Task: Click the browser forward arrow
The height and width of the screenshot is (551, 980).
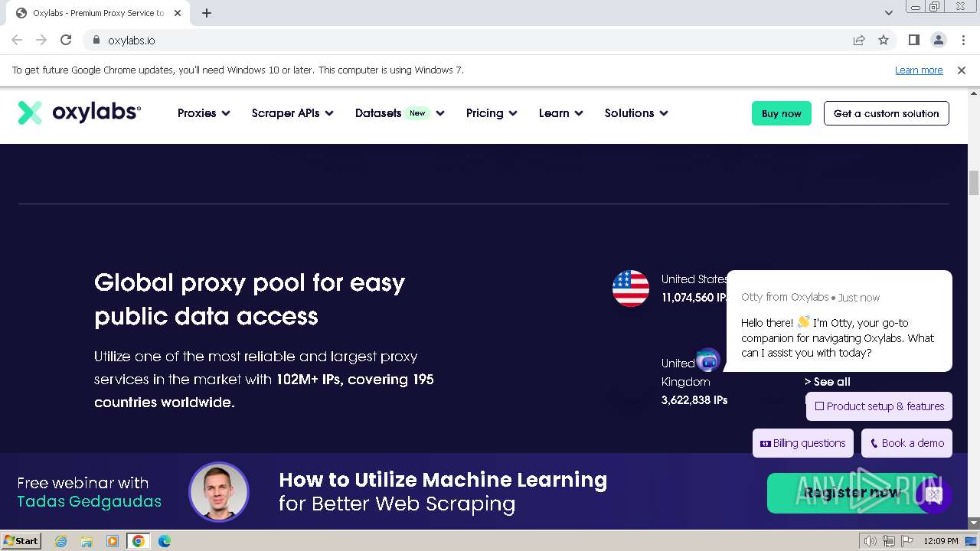Action: pyautogui.click(x=41, y=40)
